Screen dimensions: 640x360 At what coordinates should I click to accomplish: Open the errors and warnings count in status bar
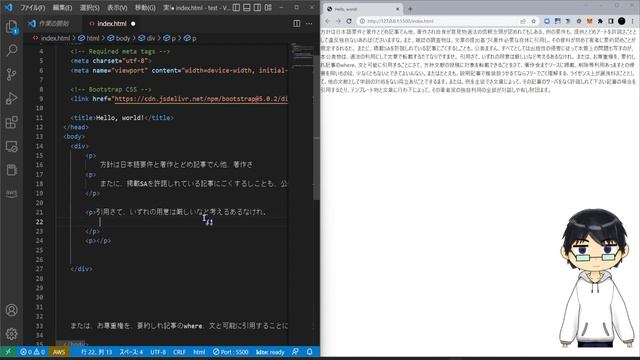(33, 352)
